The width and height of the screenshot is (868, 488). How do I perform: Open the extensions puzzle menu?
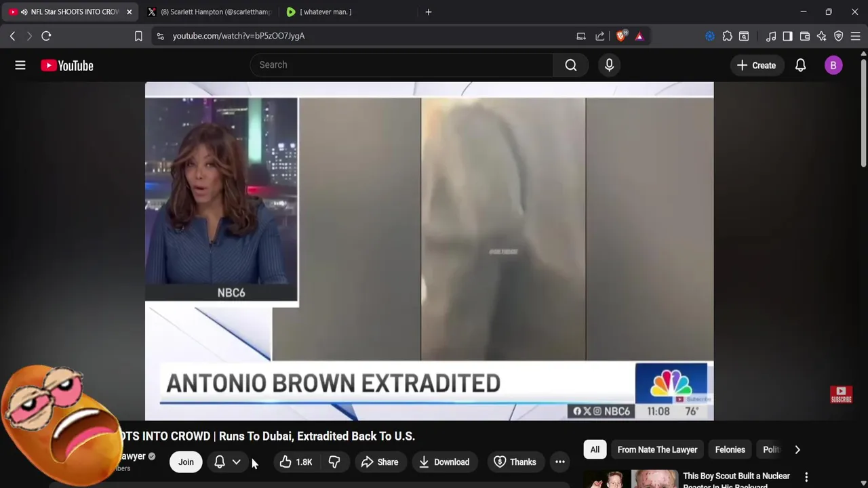click(x=727, y=36)
